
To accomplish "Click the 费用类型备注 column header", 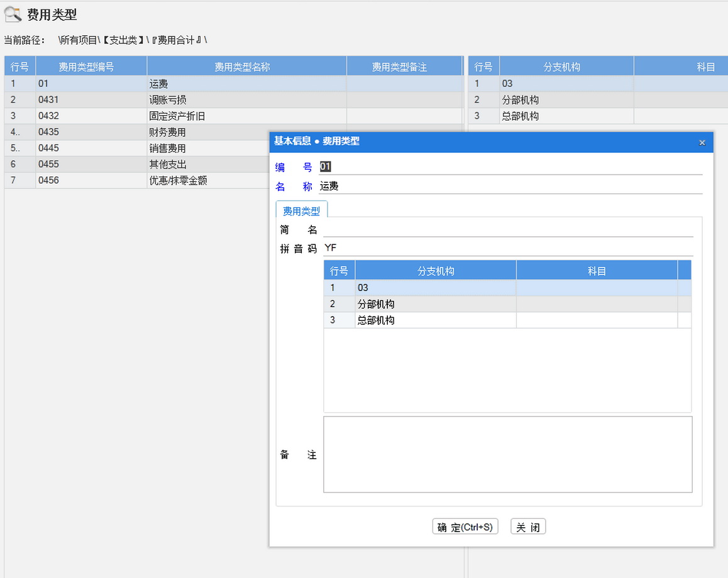I will (399, 67).
